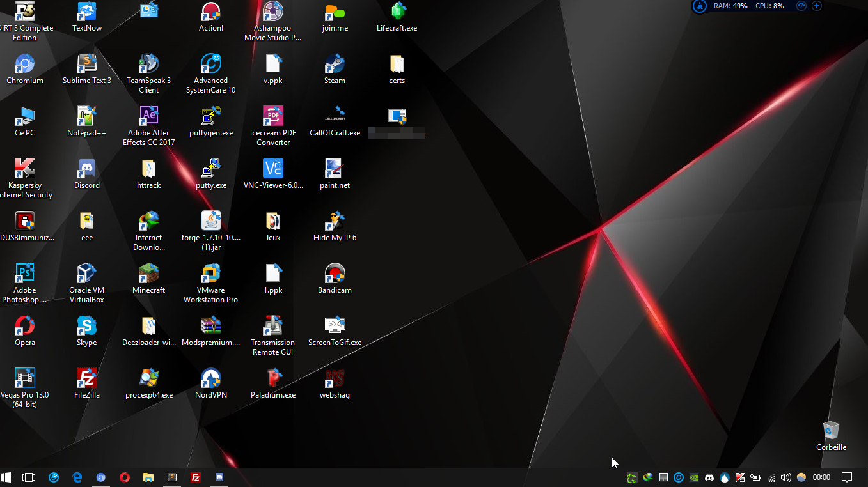This screenshot has height=487, width=868.
Task: Open the Notepad++ desktop shortcut
Action: click(86, 118)
